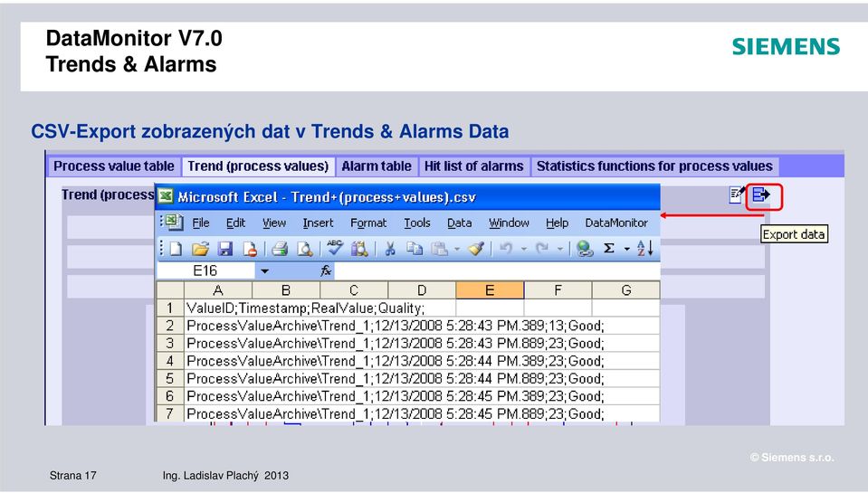The image size is (868, 493).
Task: Switch to Process value table tab
Action: click(113, 166)
